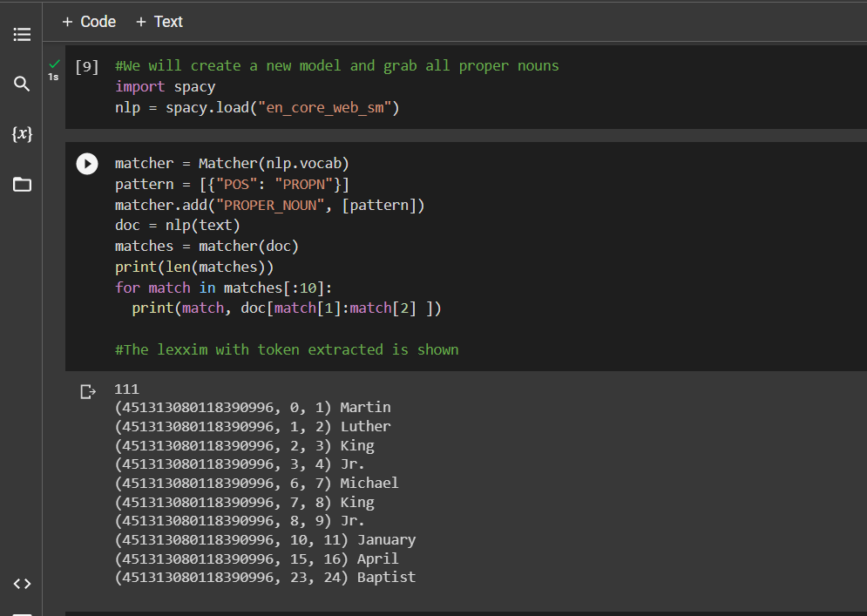Click the output row ending in Martin
This screenshot has height=616, width=867.
[253, 408]
